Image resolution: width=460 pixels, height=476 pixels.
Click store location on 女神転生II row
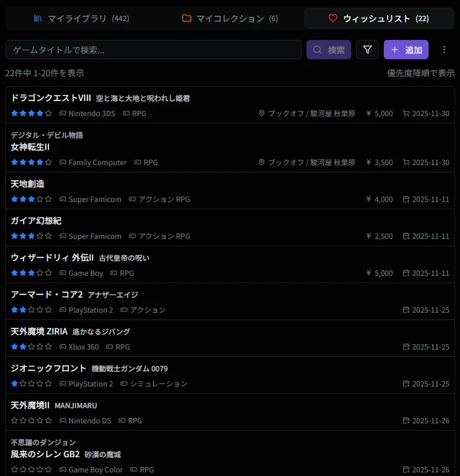312,163
